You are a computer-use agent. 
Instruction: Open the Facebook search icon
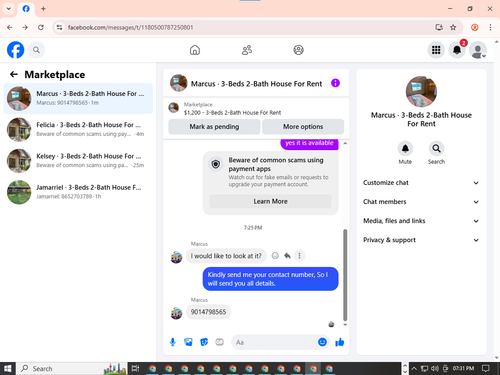pos(36,50)
